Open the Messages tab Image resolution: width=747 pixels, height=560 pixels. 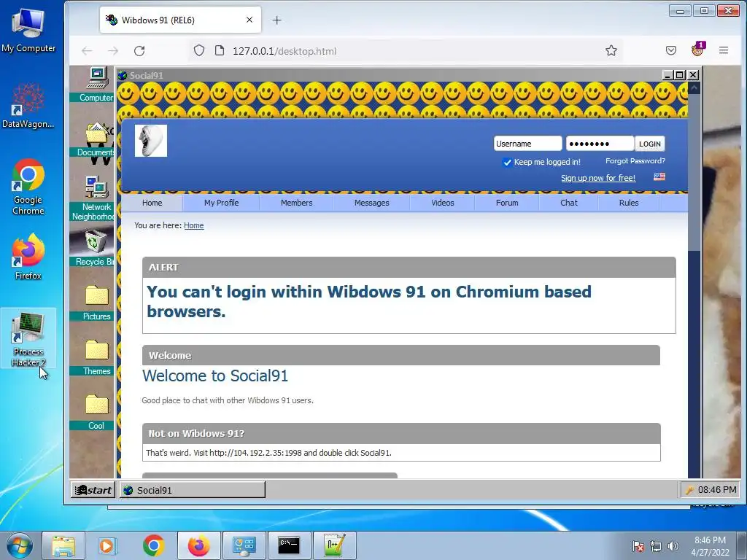(371, 203)
